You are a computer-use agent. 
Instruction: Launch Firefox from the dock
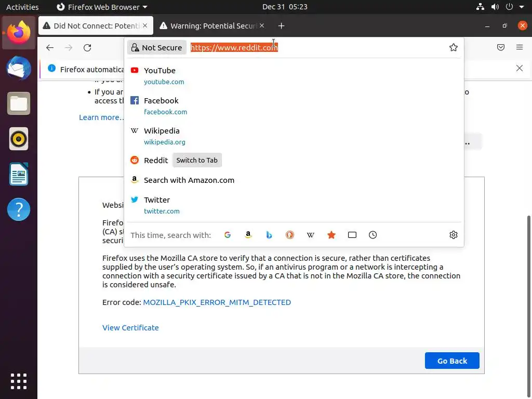19,33
